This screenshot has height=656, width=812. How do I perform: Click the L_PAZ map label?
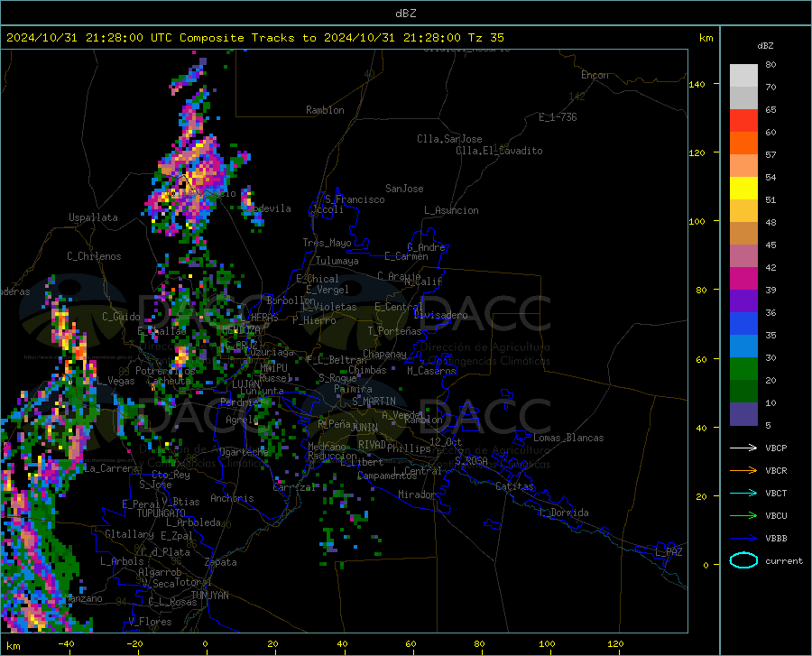point(669,552)
